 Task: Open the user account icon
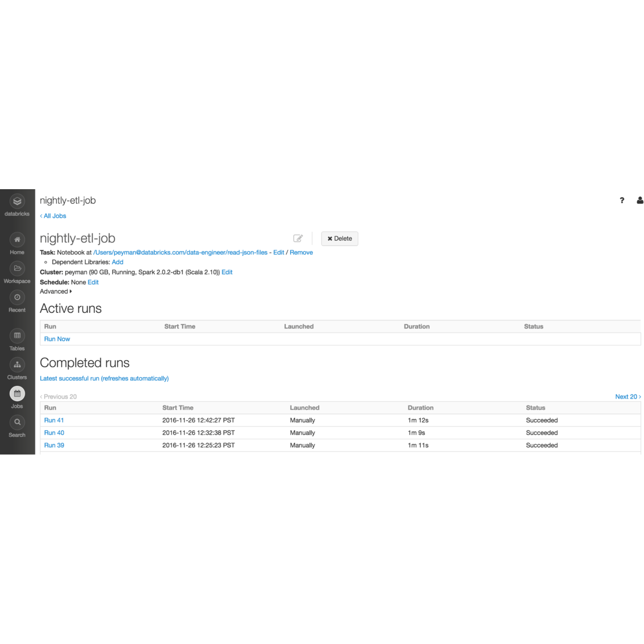[x=639, y=200]
